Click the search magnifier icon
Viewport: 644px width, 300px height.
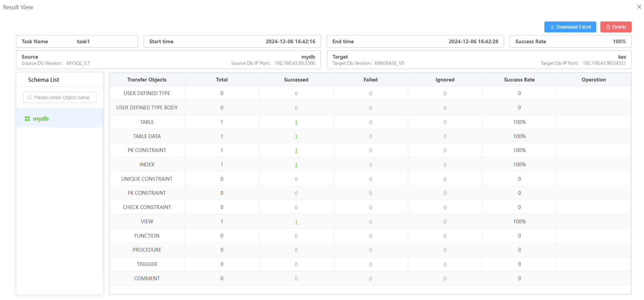point(29,97)
